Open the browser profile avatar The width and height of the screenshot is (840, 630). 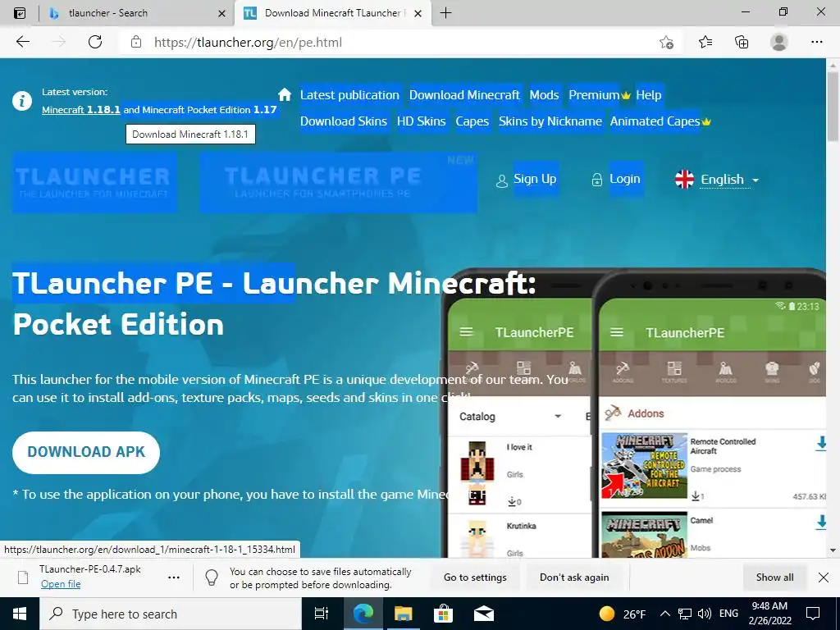click(x=779, y=42)
